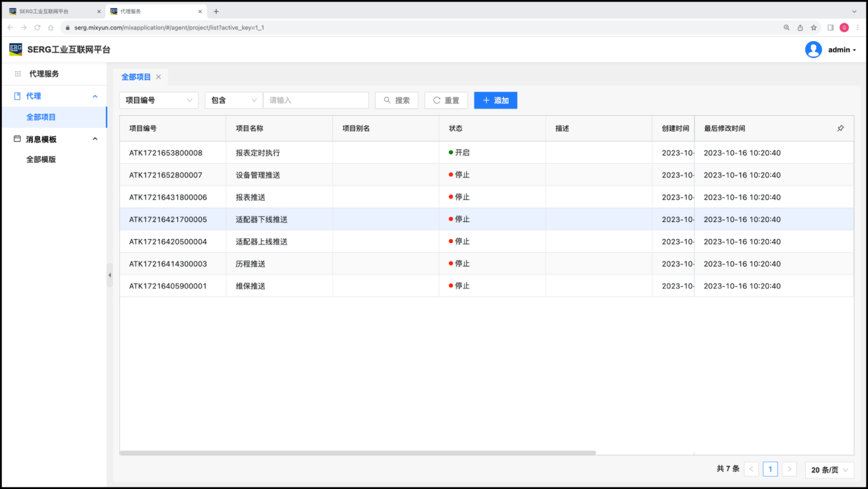
Task: Collapse the 代理 menu group
Action: [x=95, y=97]
